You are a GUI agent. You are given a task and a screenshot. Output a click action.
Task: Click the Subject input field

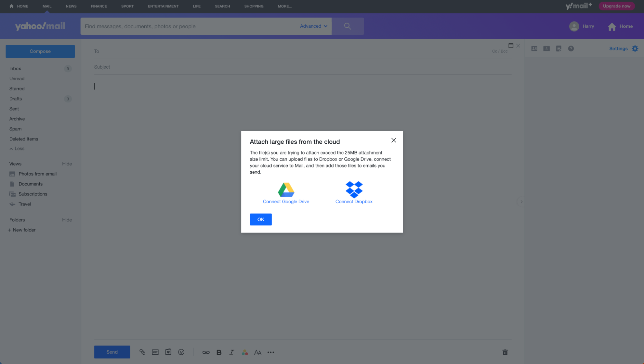click(303, 66)
